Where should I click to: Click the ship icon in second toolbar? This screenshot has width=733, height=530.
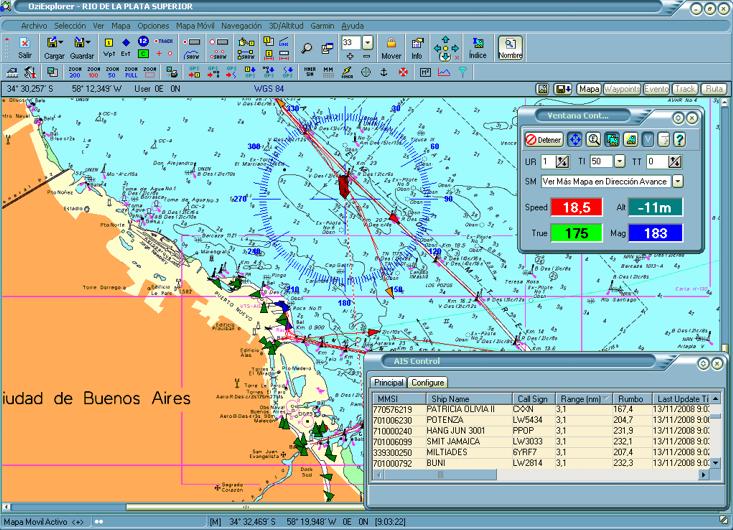tap(12, 72)
